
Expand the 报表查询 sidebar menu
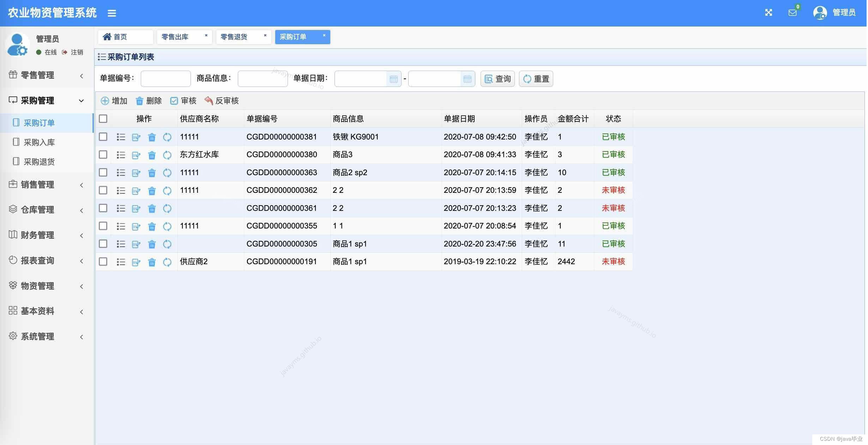(x=47, y=261)
